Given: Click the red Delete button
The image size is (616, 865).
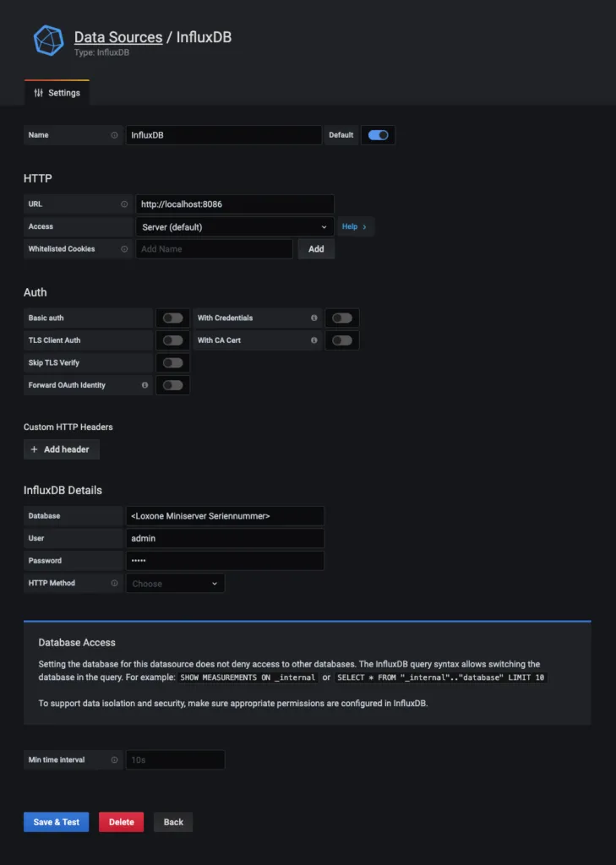Looking at the screenshot, I should coord(122,822).
